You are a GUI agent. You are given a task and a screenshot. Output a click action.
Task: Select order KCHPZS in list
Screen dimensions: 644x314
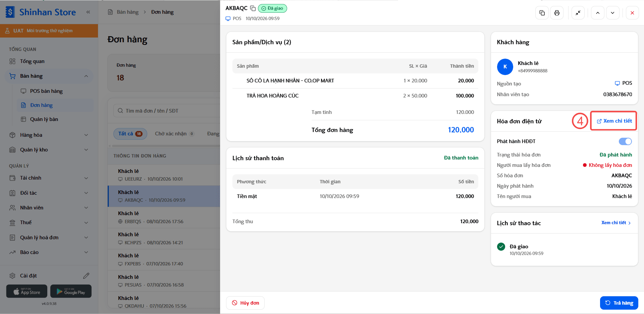(x=164, y=239)
